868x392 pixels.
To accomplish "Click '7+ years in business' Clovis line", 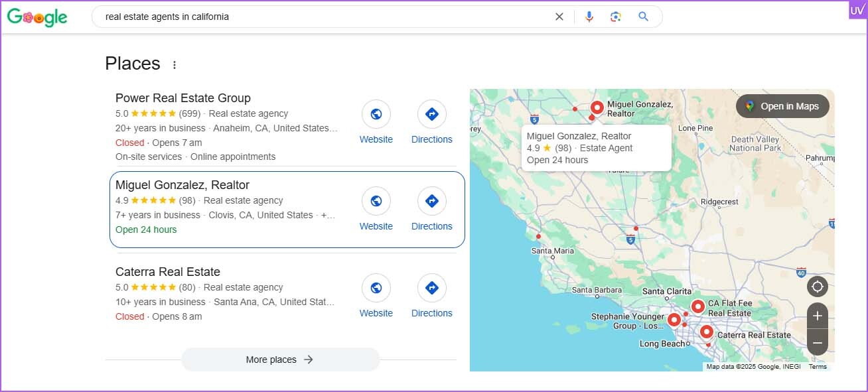I will tap(226, 215).
